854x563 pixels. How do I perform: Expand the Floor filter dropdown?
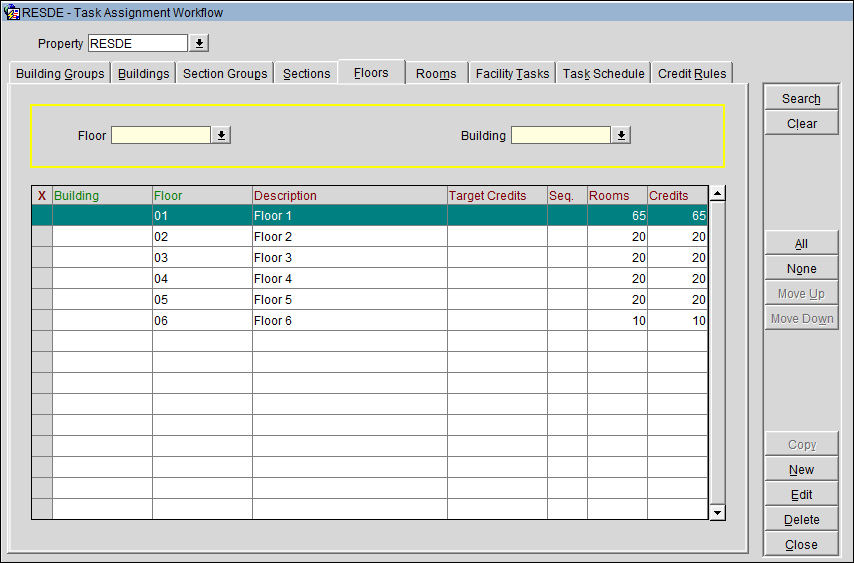[222, 135]
